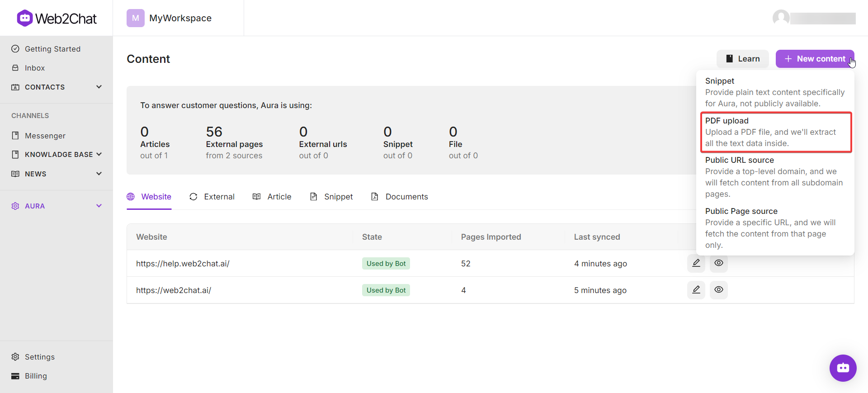Click the Learn book icon
Image resolution: width=868 pixels, height=393 pixels.
coord(729,59)
